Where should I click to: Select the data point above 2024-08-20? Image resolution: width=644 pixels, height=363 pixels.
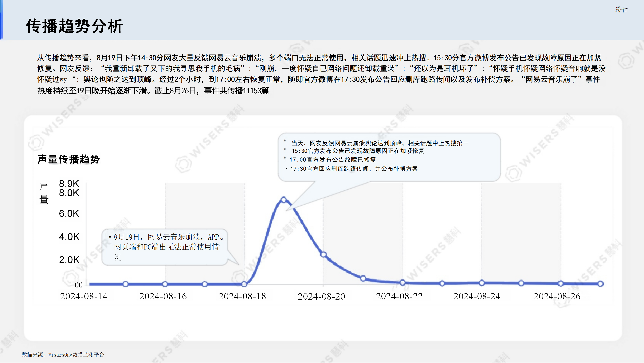point(323,254)
